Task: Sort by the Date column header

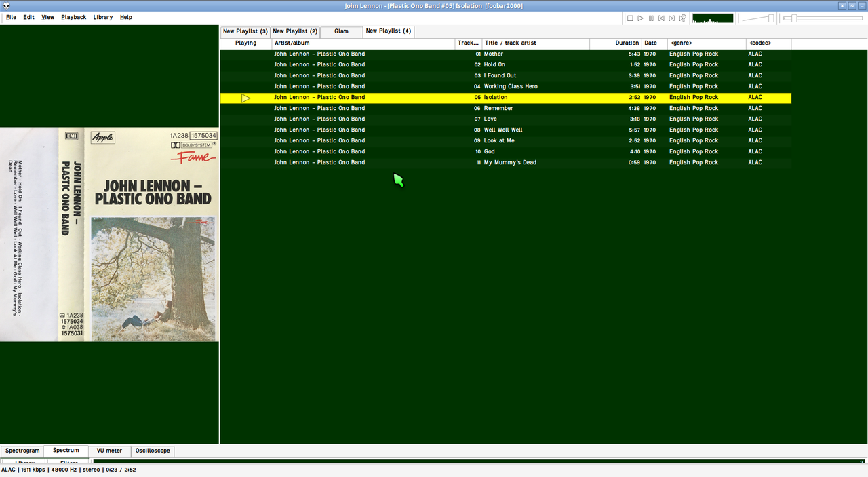Action: [x=654, y=43]
